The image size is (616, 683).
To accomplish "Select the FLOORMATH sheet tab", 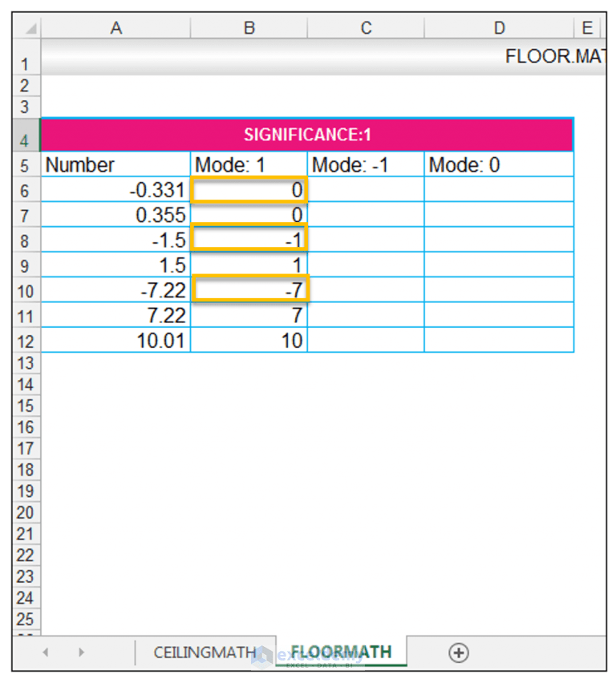I will pos(342,652).
